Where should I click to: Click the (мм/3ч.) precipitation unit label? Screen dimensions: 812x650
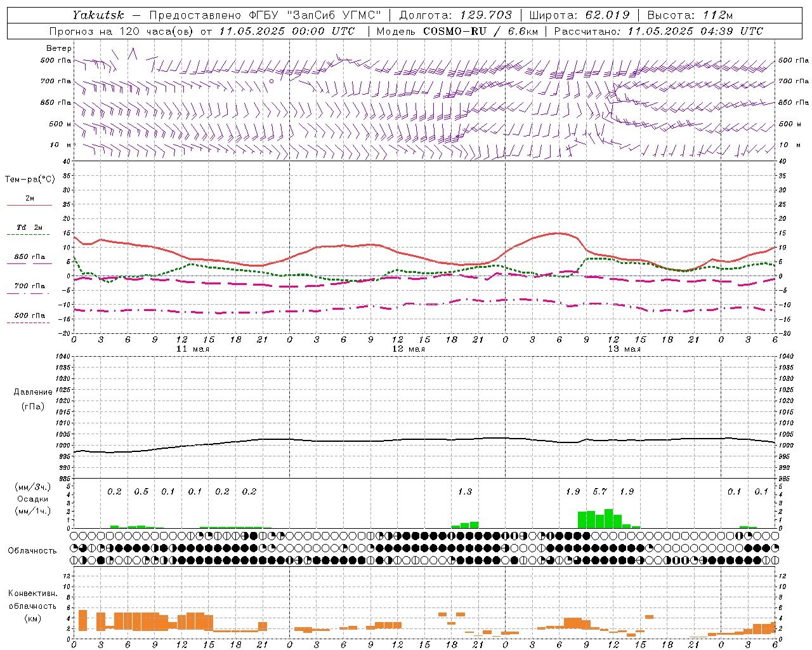(x=32, y=487)
